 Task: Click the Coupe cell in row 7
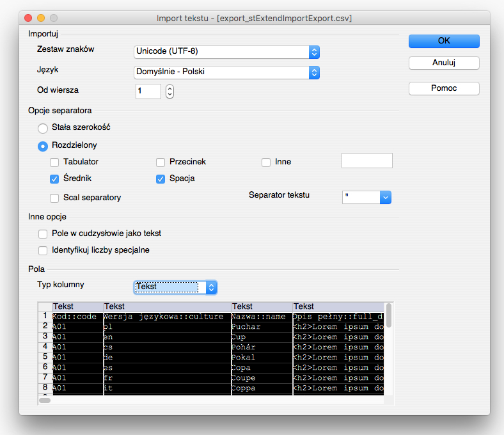pos(262,379)
